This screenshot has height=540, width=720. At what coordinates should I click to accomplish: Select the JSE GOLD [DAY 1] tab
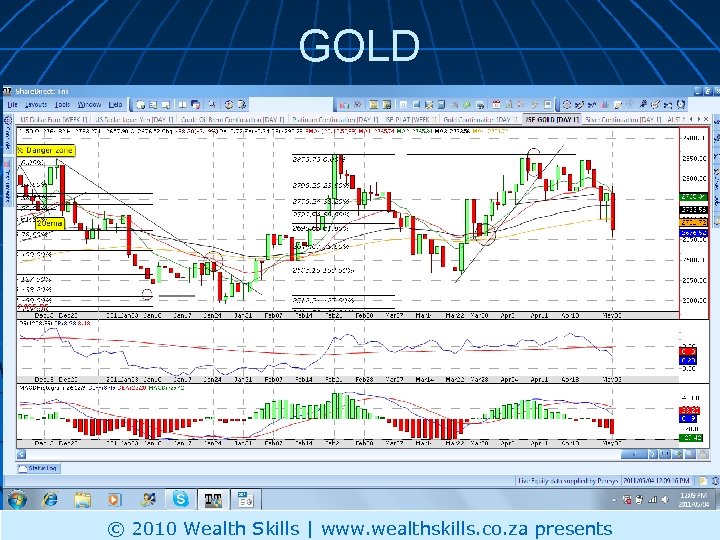[552, 119]
